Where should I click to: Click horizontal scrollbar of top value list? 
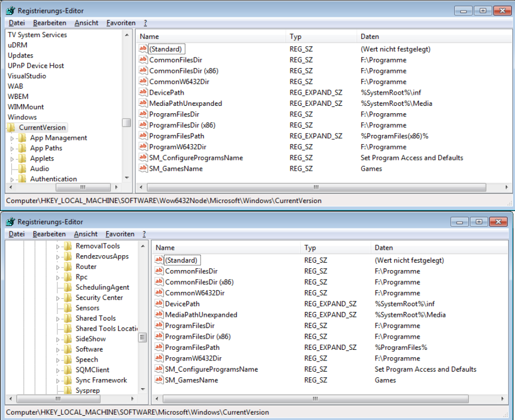pos(317,187)
